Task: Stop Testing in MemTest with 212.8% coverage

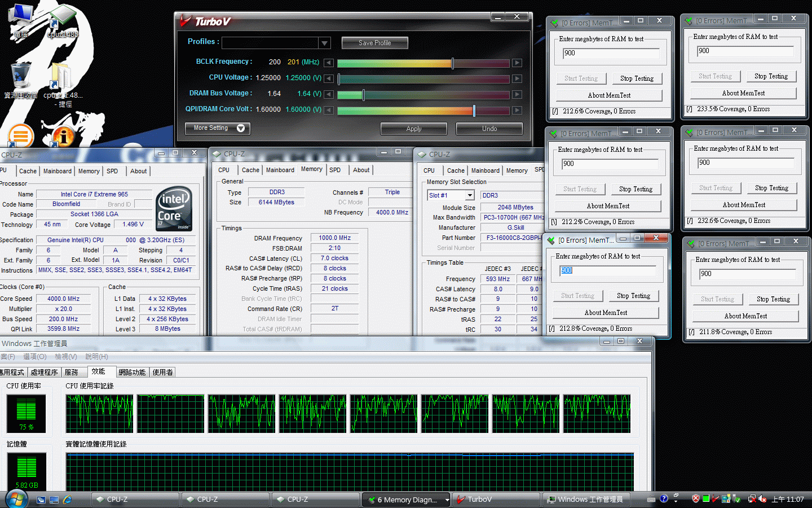Action: click(x=633, y=296)
